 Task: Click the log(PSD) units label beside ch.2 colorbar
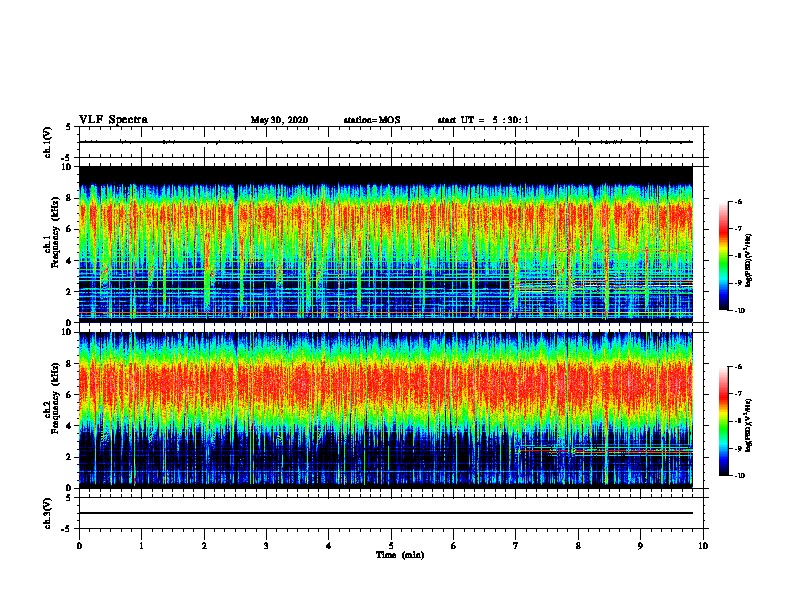(749, 425)
